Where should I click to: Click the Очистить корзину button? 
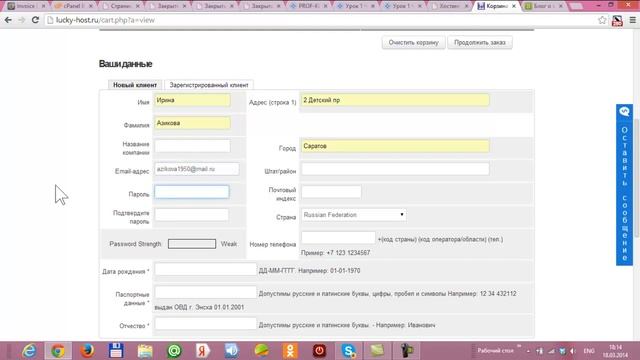pyautogui.click(x=413, y=42)
